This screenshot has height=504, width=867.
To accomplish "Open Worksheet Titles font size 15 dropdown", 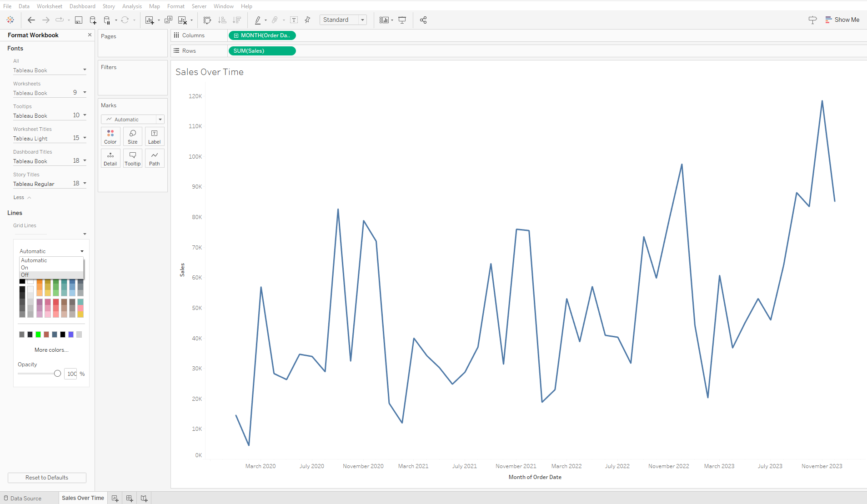I will tap(80, 138).
